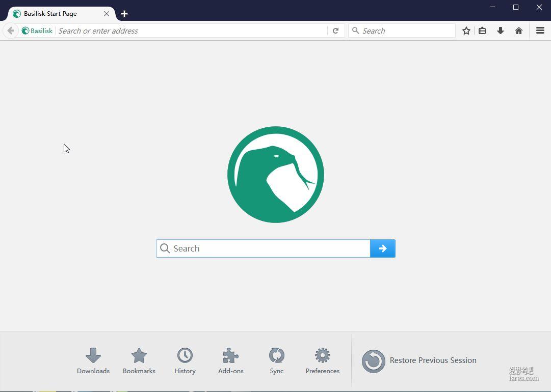Reload the page with the refresh icon
Screen dimensions: 551x392
tap(335, 31)
